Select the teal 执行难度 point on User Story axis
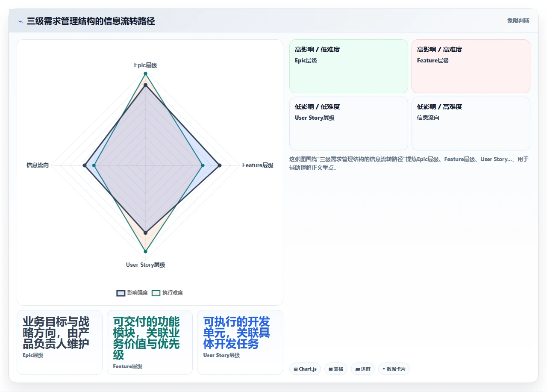This screenshot has width=547, height=392. [145, 251]
